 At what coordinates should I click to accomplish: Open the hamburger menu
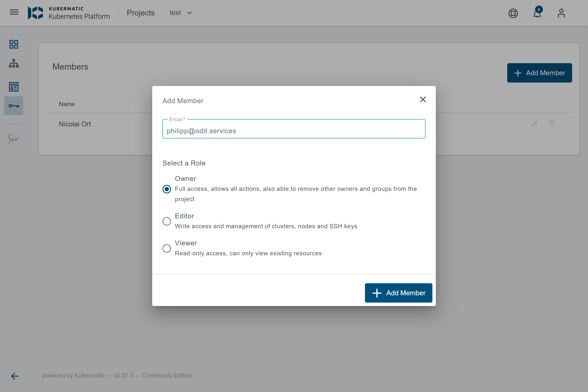(14, 12)
